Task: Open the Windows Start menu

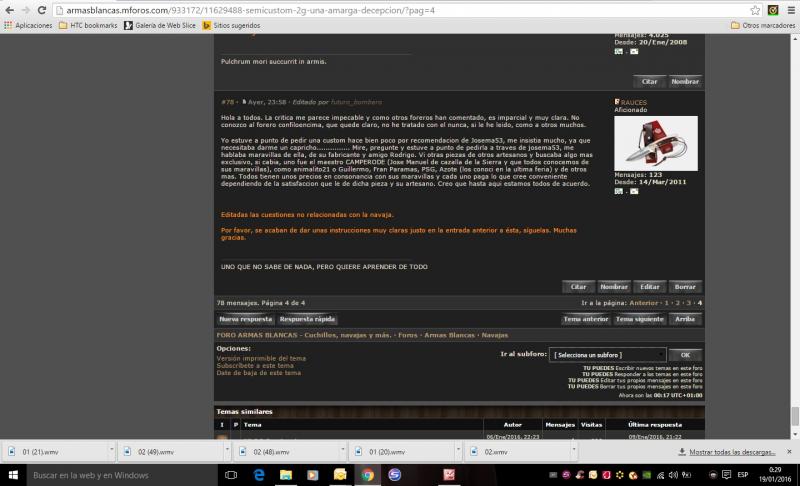Action: click(x=12, y=474)
